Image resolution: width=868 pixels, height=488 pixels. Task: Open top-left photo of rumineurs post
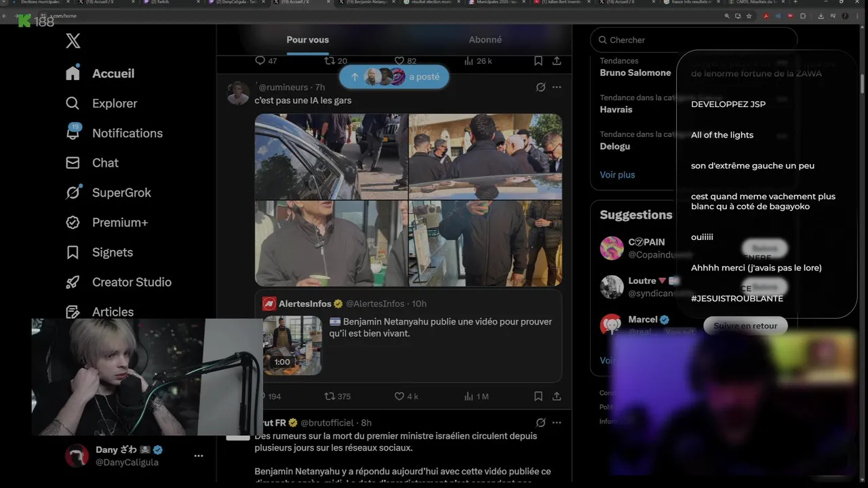click(332, 157)
